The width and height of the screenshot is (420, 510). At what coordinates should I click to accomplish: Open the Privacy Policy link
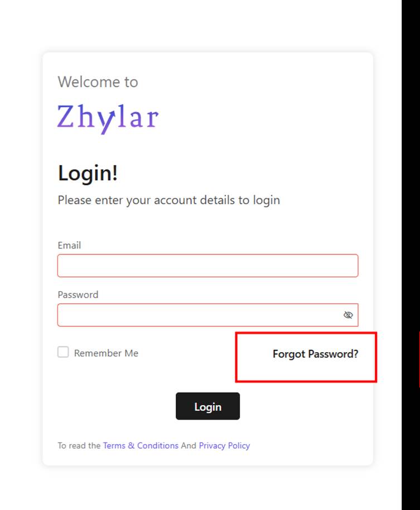tap(224, 446)
